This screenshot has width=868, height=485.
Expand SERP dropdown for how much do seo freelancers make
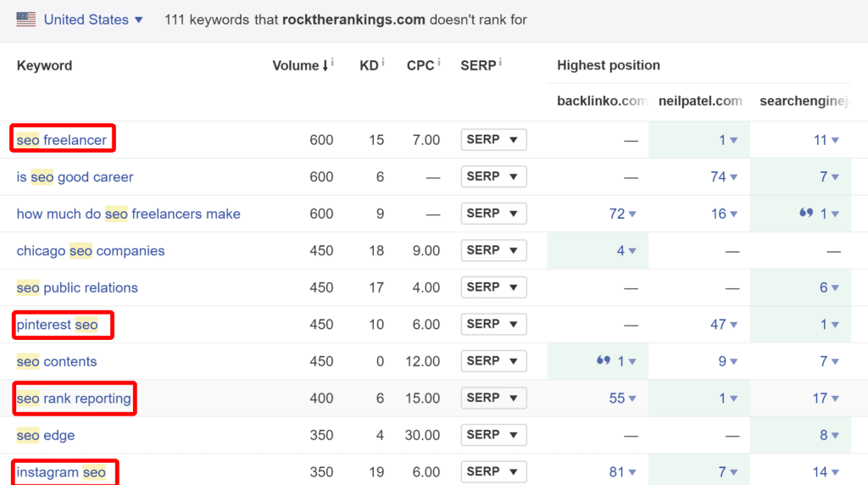[x=493, y=213]
